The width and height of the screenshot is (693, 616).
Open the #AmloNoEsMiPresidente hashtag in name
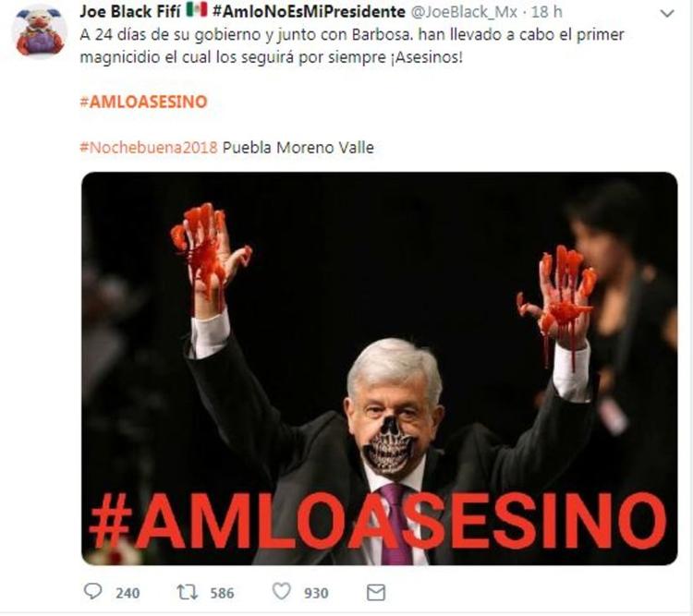tap(309, 11)
